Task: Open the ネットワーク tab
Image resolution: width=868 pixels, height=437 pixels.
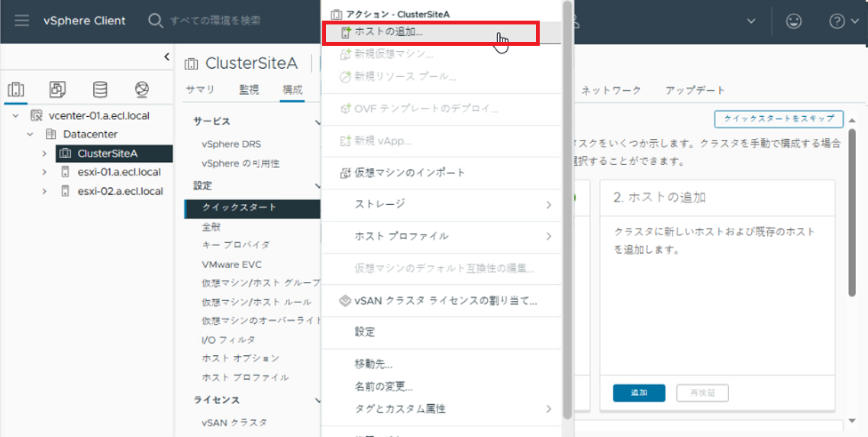Action: point(611,90)
